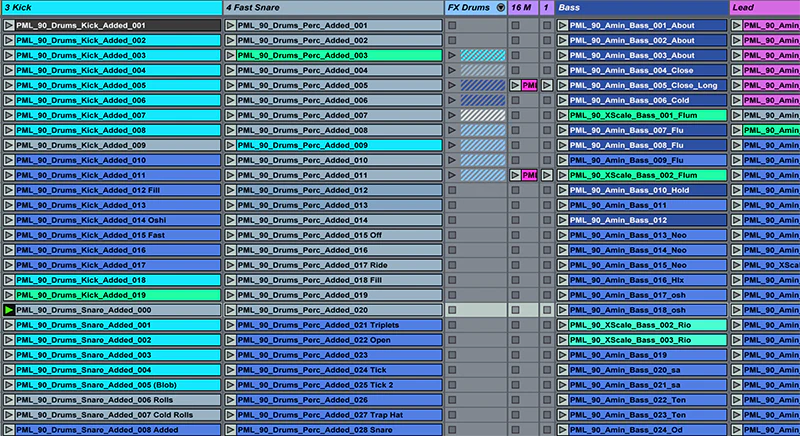Click track 1 stop square beside Amin_Bass_001_About

tap(547, 25)
